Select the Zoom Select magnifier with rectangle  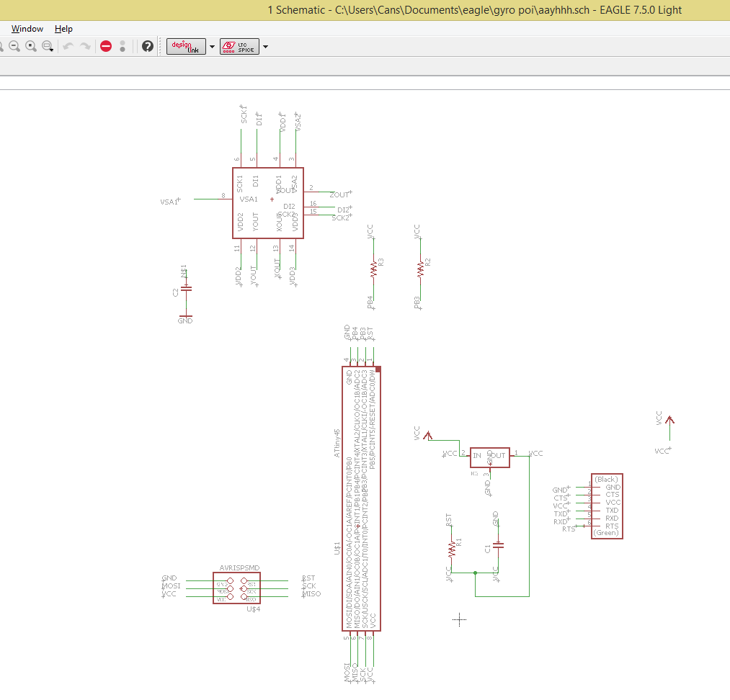pos(48,46)
